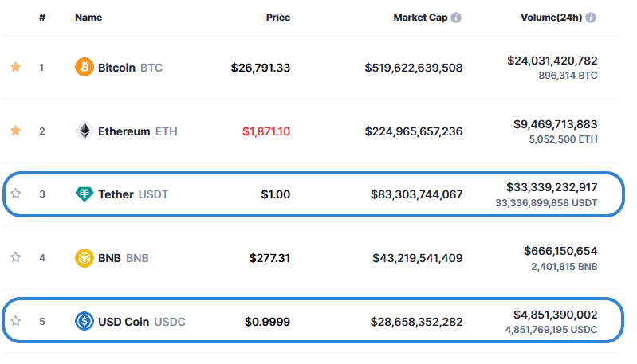Image resolution: width=637 pixels, height=364 pixels.
Task: Click the Tether logo icon
Action: pos(84,194)
